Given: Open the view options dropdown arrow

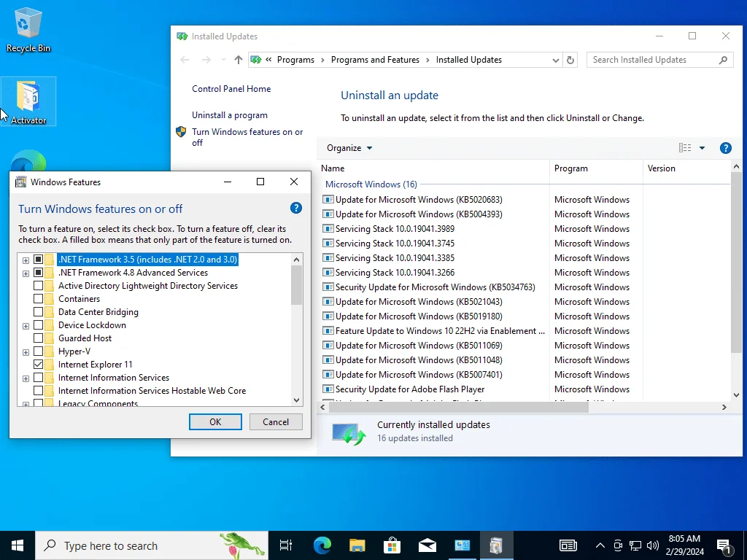Looking at the screenshot, I should (x=702, y=148).
